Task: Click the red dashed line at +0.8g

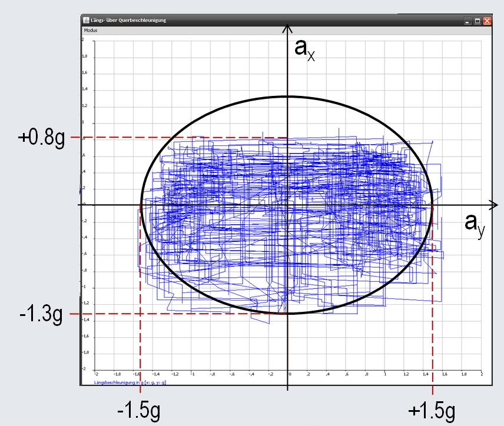Action: point(177,137)
